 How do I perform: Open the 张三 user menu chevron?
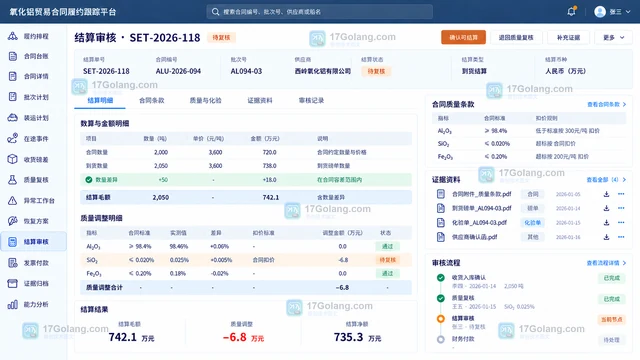(628, 12)
